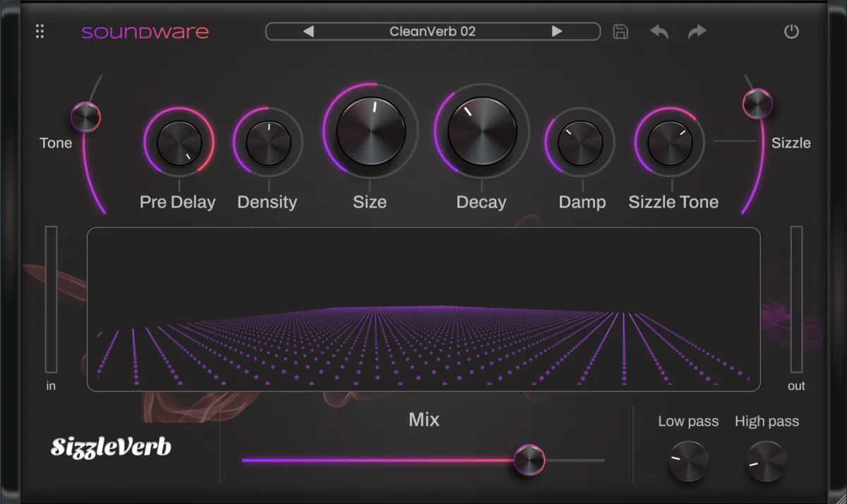Select the previous preset arrow
This screenshot has height=504, width=847.
[x=308, y=31]
